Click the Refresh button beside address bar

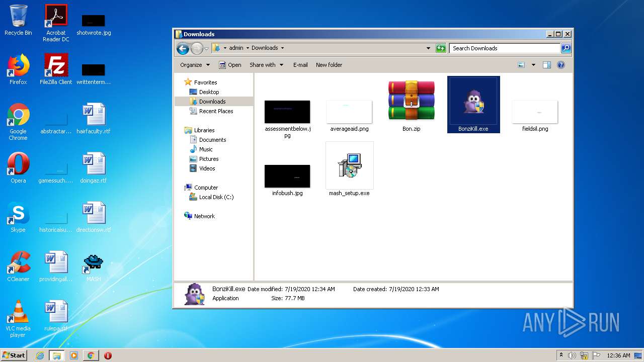coord(441,48)
